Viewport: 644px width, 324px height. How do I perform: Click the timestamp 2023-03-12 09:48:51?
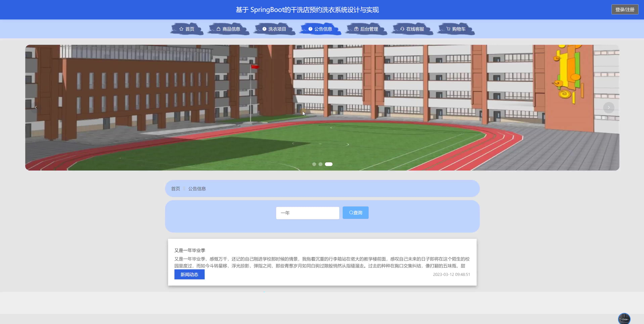pos(451,274)
